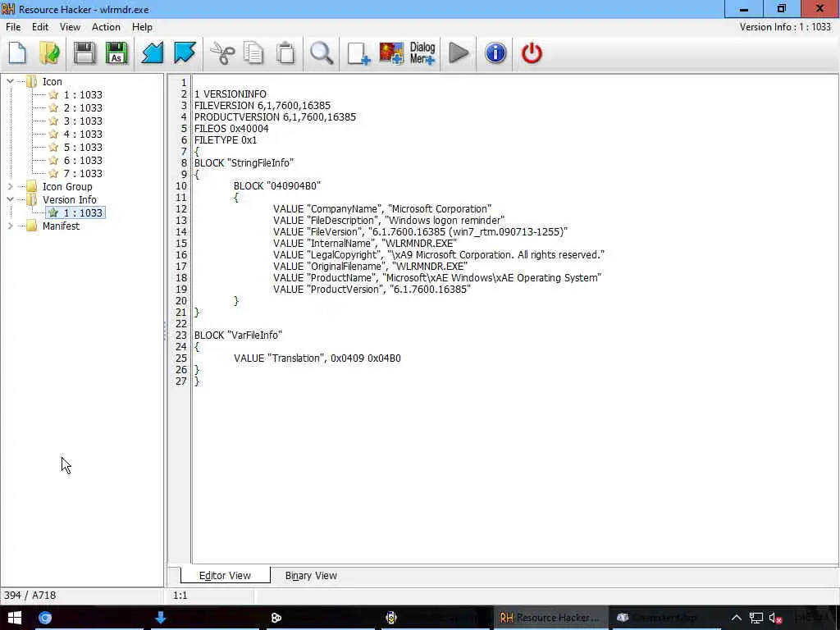Select icon resource 1 : 1033
Screen dimensions: 840x630
pyautogui.click(x=83, y=95)
